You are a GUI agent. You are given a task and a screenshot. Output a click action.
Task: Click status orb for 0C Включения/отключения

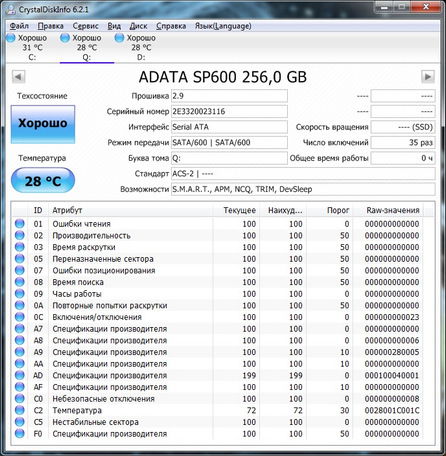(20, 317)
